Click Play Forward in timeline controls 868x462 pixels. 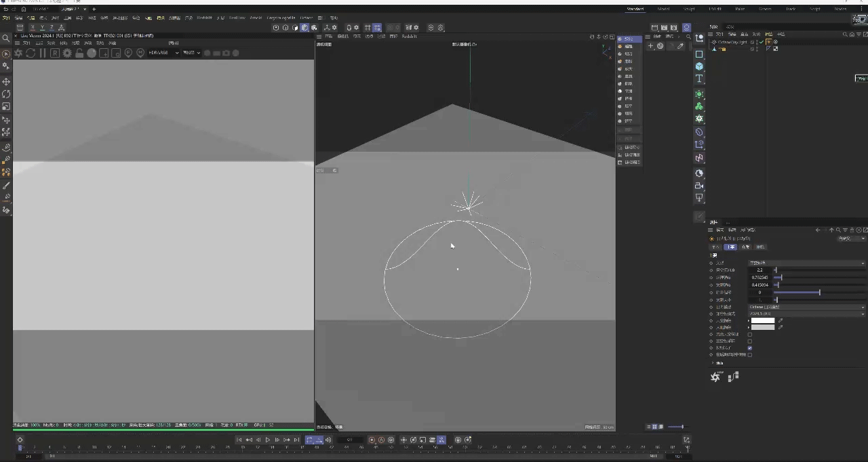[267, 440]
